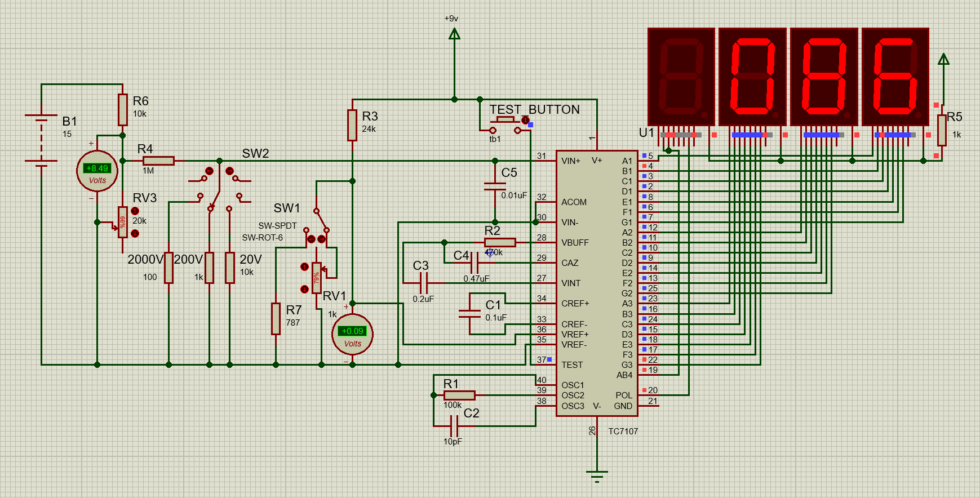Image resolution: width=980 pixels, height=498 pixels.
Task: Select the R3 24k resistor
Action: click(352, 125)
